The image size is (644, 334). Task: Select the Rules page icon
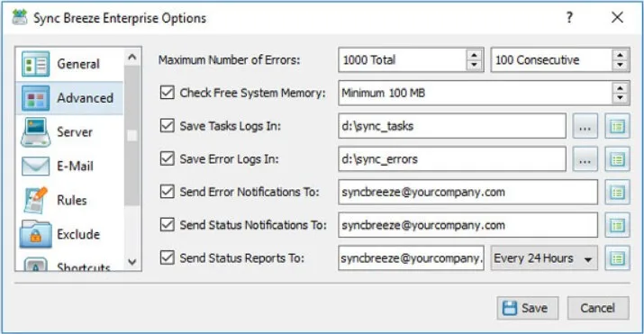35,200
